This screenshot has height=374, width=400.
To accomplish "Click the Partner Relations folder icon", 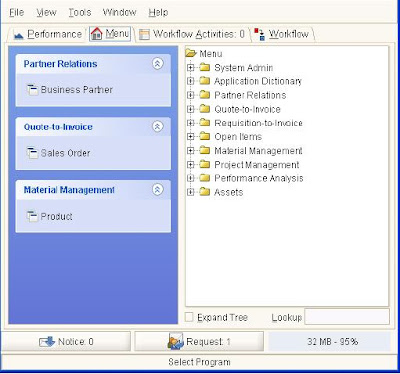I will [205, 95].
